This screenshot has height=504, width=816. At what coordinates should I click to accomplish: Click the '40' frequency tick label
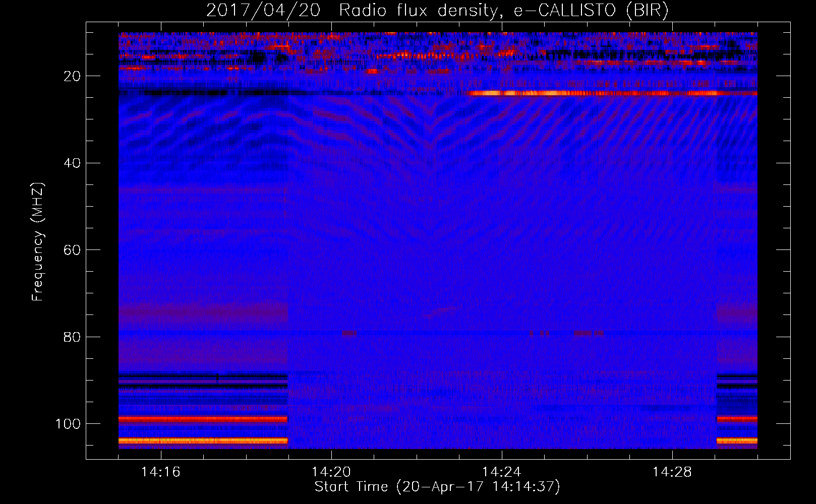tap(72, 163)
